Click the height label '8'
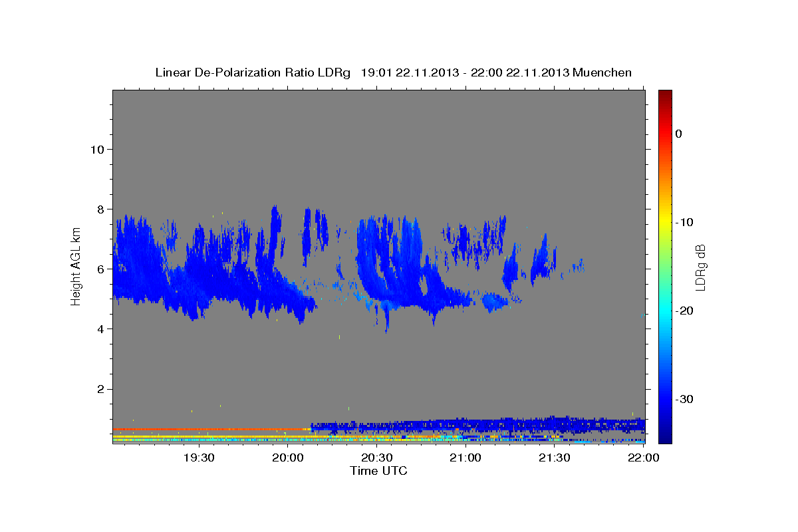The height and width of the screenshot is (532, 798). click(x=101, y=209)
